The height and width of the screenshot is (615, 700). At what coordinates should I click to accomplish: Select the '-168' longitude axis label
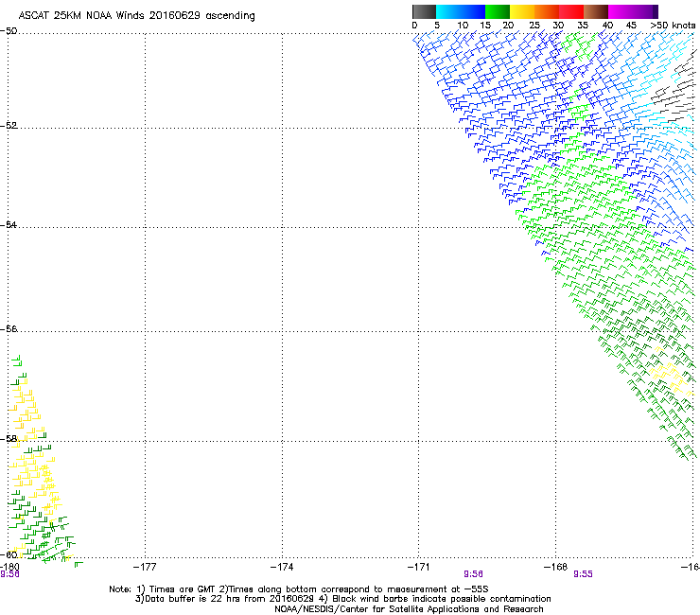coord(556,567)
